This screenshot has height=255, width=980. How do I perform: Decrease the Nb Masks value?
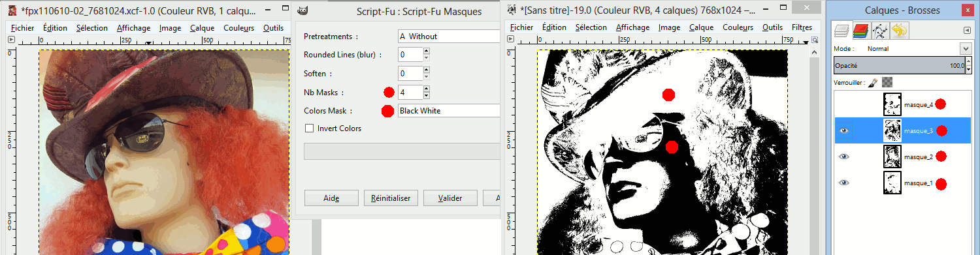pos(426,95)
